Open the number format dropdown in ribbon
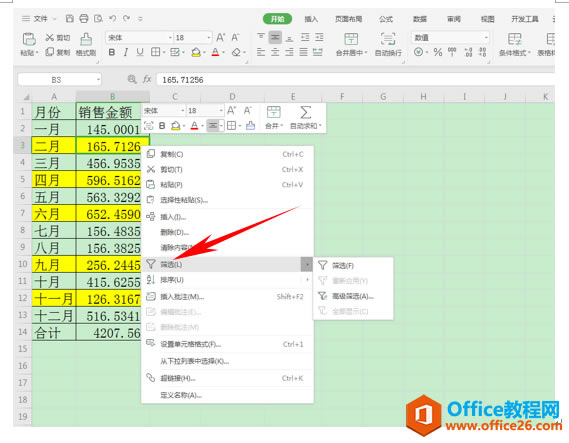Screen dimensions: 569x443 tap(486, 37)
